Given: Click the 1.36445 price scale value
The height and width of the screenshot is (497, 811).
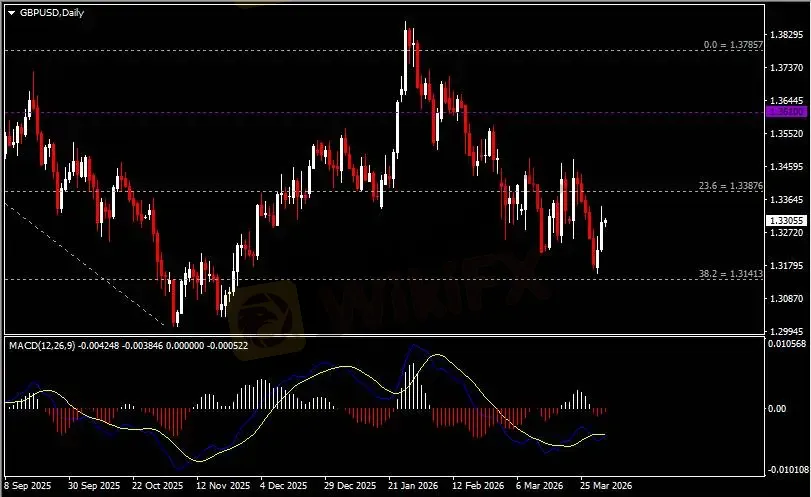Looking at the screenshot, I should coord(786,100).
